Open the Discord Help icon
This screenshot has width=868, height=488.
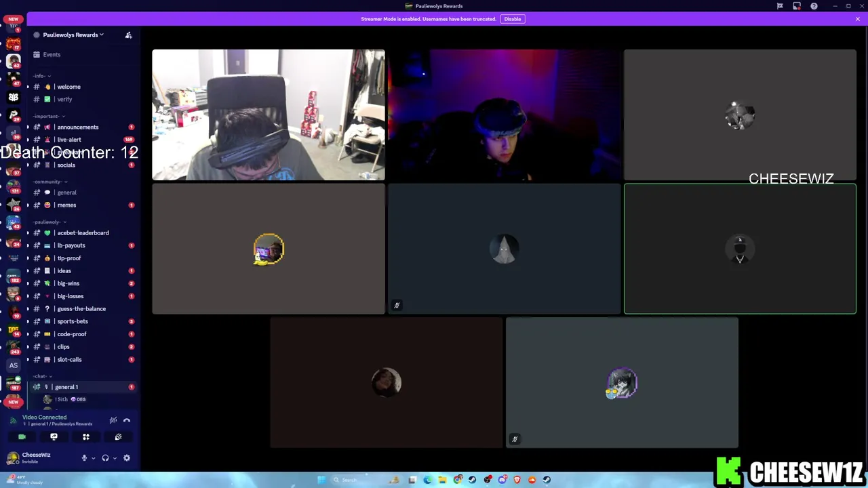click(x=814, y=6)
